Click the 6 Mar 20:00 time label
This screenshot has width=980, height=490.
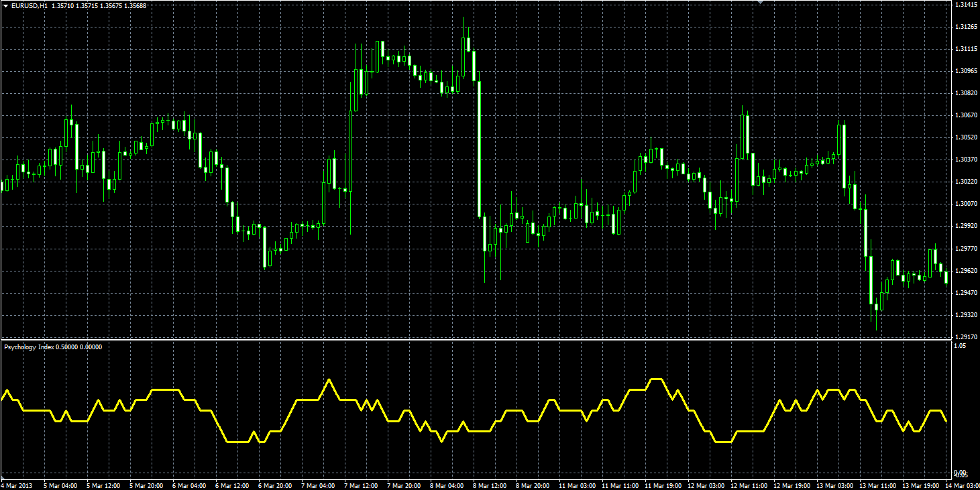(275, 485)
